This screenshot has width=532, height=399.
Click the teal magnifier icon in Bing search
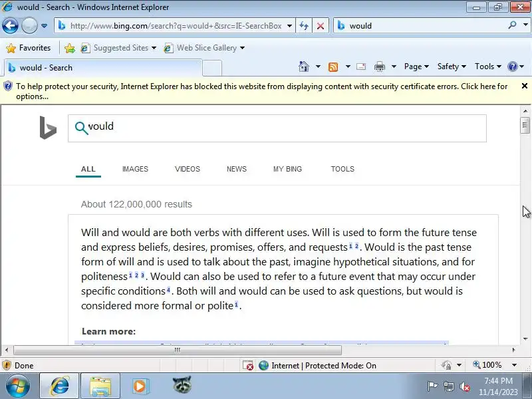(x=81, y=128)
